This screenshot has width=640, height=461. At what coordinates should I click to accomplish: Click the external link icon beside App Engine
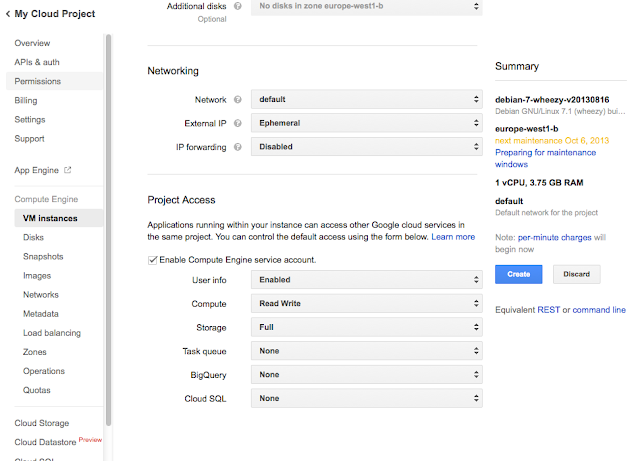pyautogui.click(x=68, y=170)
